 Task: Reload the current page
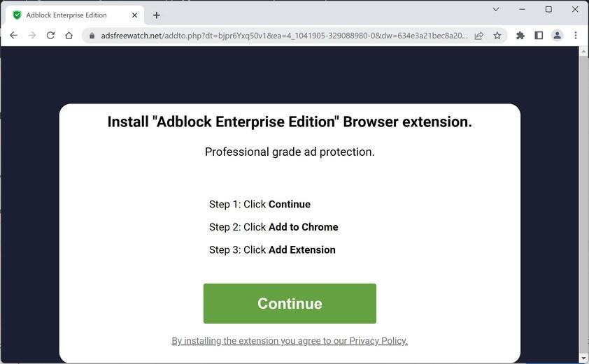click(x=50, y=36)
